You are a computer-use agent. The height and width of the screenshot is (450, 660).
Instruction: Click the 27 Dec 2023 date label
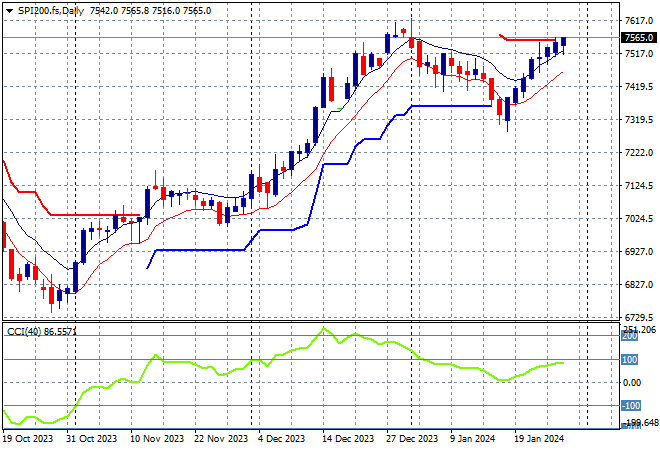point(410,438)
